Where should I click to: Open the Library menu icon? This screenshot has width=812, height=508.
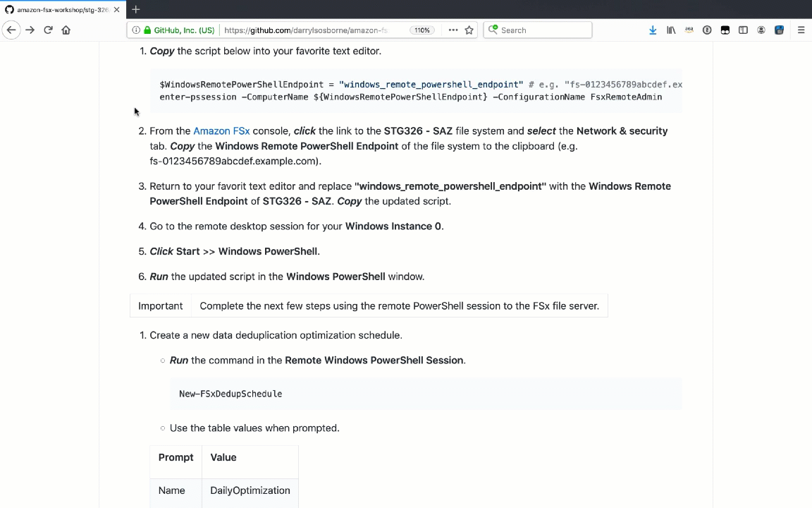[671, 30]
